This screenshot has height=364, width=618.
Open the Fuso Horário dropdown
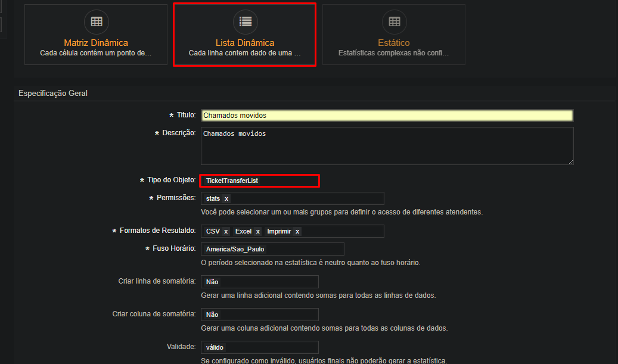272,249
